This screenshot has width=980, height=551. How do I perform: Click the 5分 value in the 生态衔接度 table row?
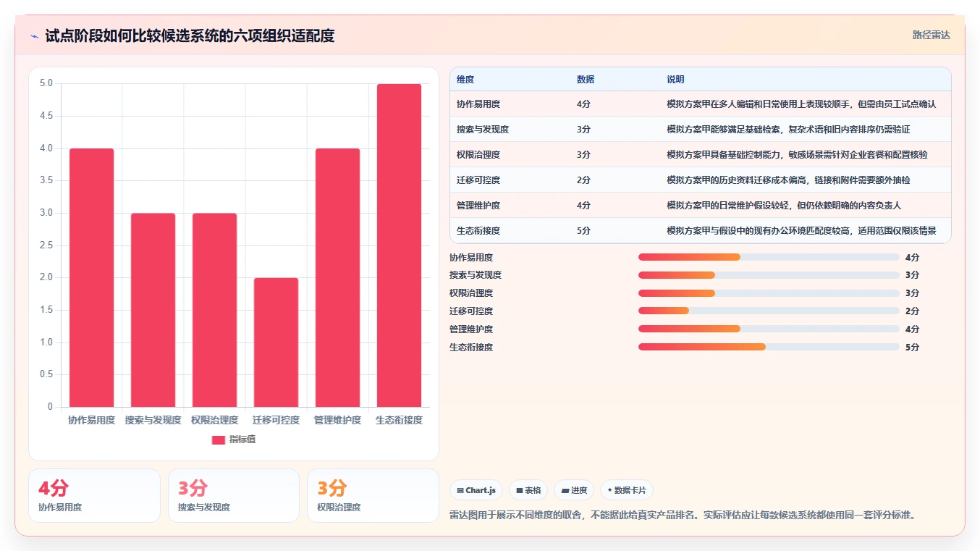[x=583, y=230]
